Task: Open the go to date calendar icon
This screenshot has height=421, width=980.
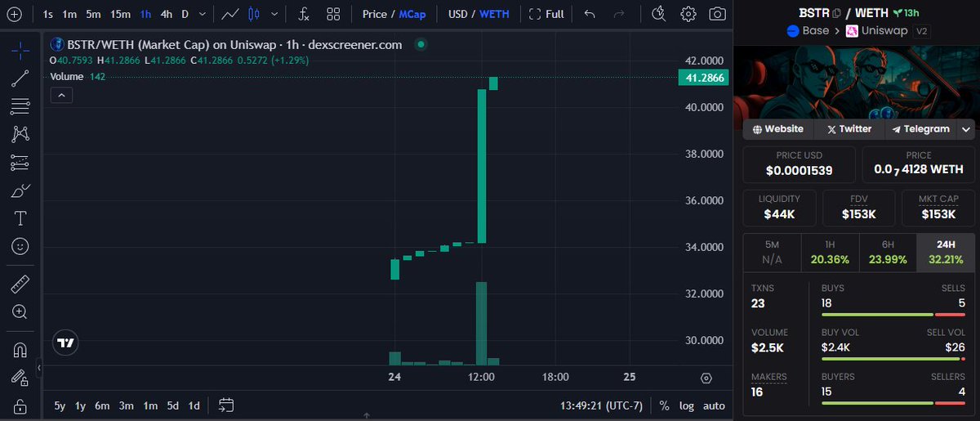Action: (x=226, y=405)
